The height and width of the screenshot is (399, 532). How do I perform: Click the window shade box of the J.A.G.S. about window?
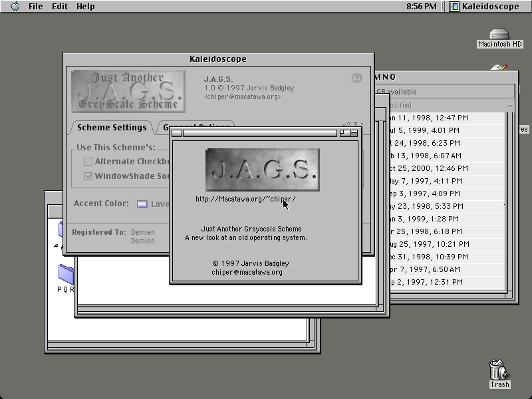pos(354,134)
